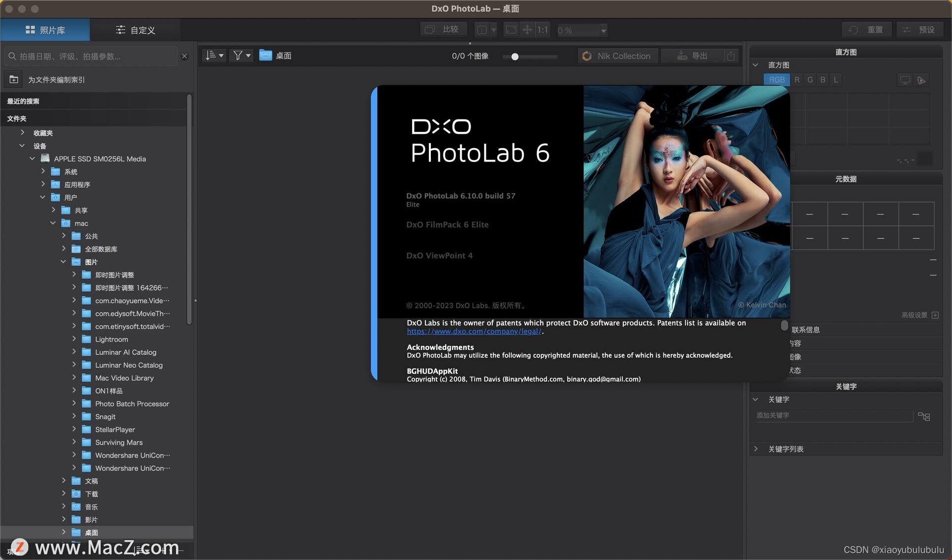Expand the 关键字列表 section
The image size is (952, 560).
point(755,449)
